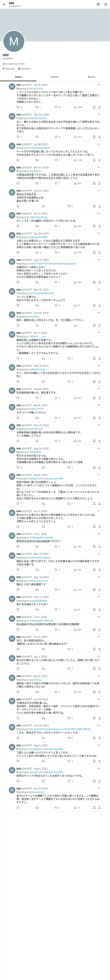This screenshot has height=980, width=110.
Task: Share the first post via share icon
Action: [99, 107]
